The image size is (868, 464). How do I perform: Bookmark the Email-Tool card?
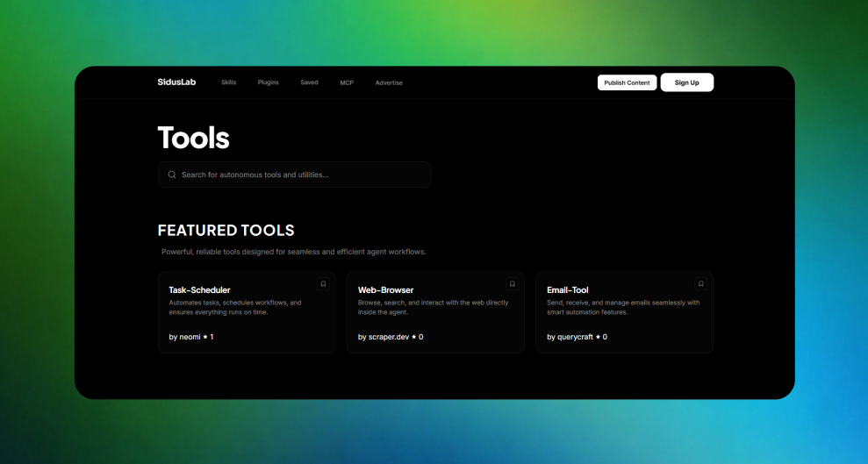[701, 283]
